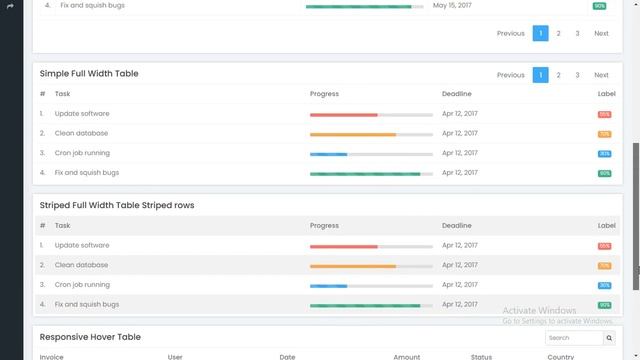Click 'Fix and squish bugs' in the May 15, 2017 row

92,5
